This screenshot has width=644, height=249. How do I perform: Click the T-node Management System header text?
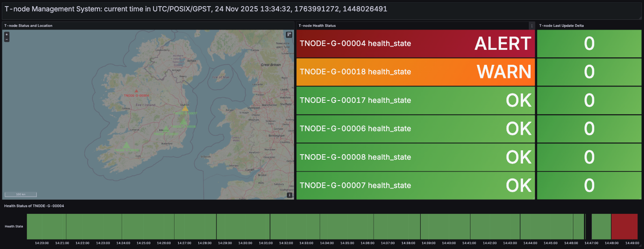[195, 9]
